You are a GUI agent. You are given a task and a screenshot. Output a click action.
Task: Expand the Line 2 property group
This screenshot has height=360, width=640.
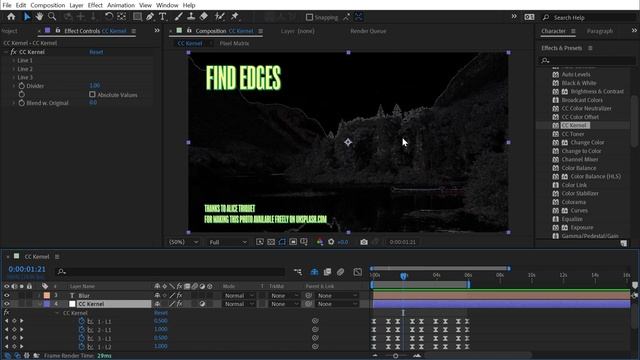[x=13, y=69]
